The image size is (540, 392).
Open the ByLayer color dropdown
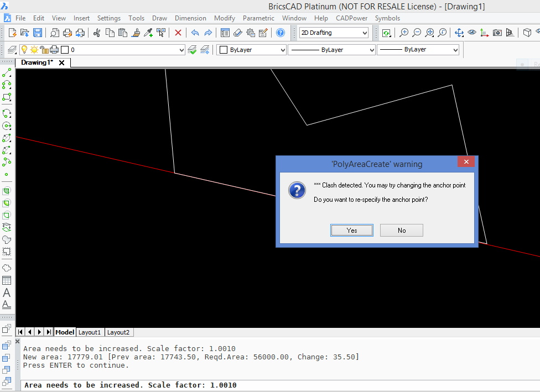pyautogui.click(x=252, y=50)
